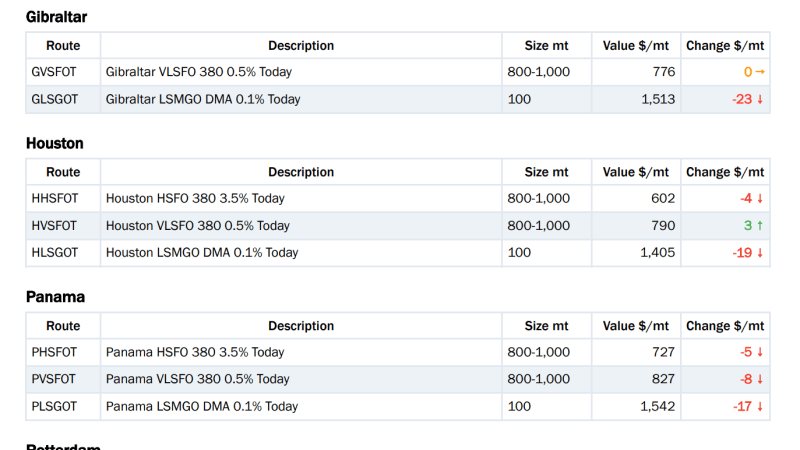Screen dimensions: 800x450
Task: Click size 100 in GLSGOT row
Action: [x=519, y=99]
